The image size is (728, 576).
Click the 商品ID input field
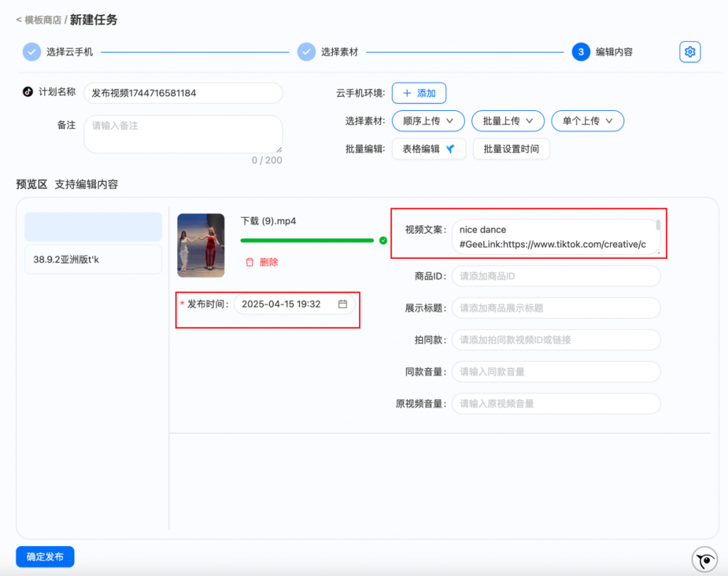point(555,276)
